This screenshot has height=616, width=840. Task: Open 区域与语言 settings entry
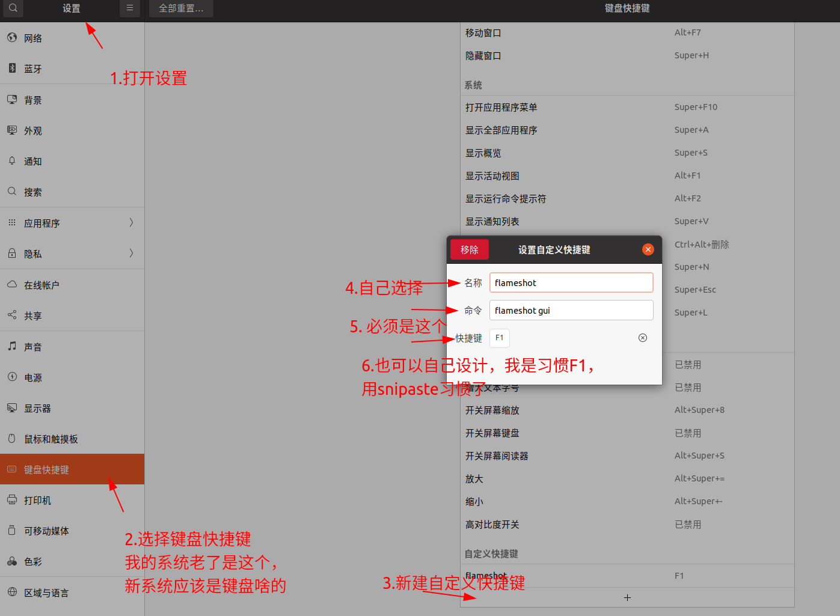click(x=45, y=592)
